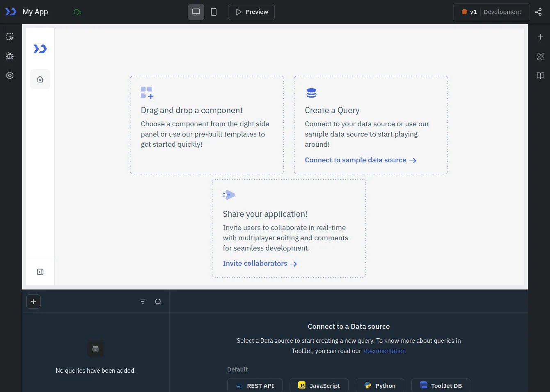Open the query filter options
550x392 pixels.
pyautogui.click(x=143, y=302)
